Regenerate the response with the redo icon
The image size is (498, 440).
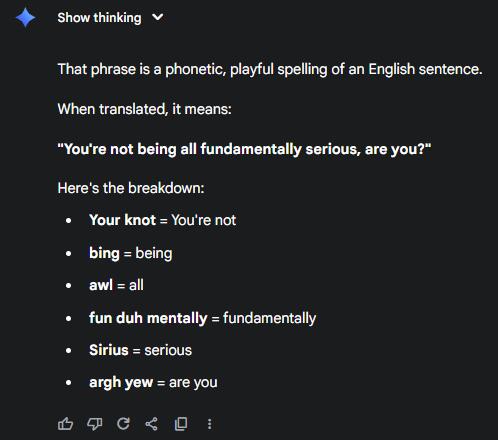(123, 424)
